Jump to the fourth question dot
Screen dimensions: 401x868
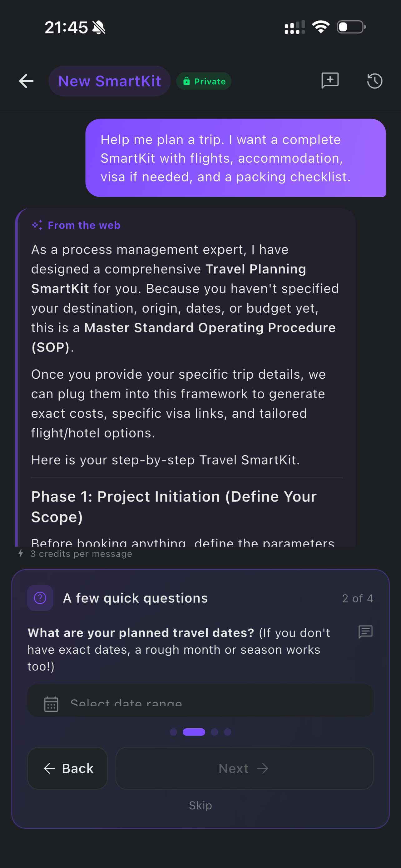[228, 732]
